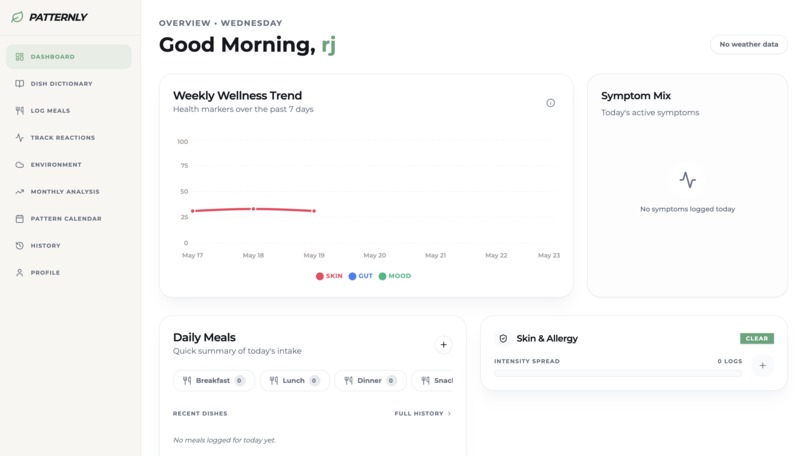This screenshot has height=456, width=806.
Task: Click the Patternly leaf logo icon
Action: 17,17
